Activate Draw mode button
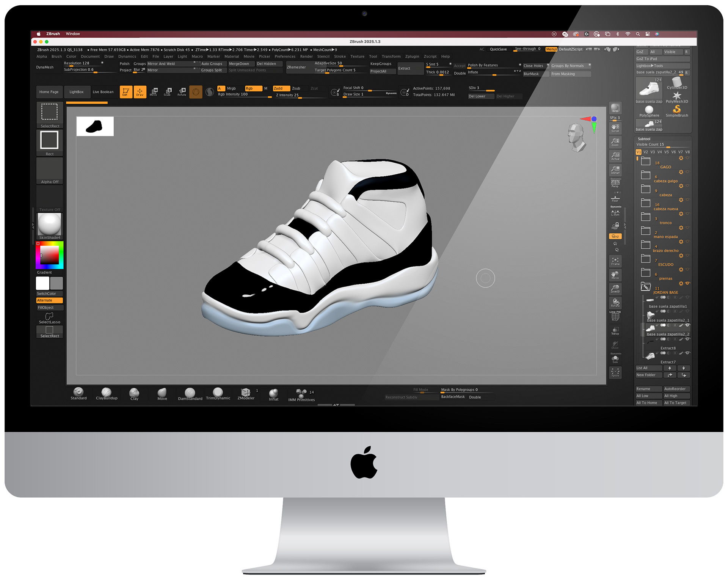The width and height of the screenshot is (728, 581). (140, 92)
